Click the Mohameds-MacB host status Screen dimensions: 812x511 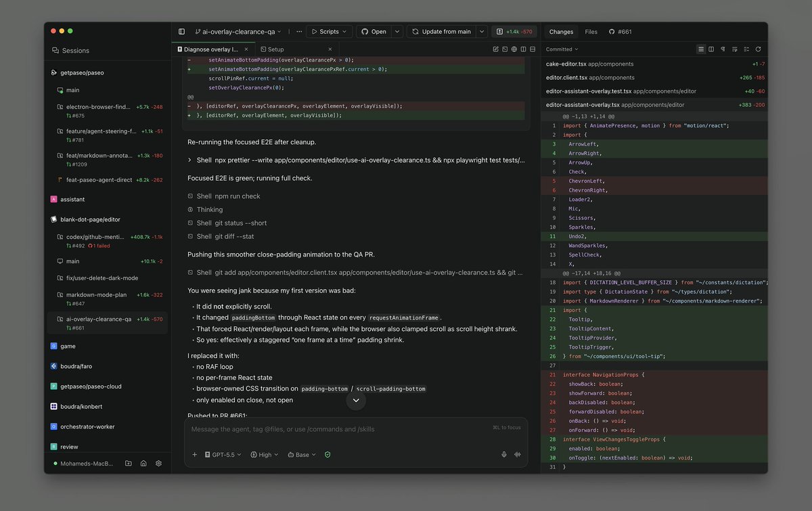(x=83, y=464)
